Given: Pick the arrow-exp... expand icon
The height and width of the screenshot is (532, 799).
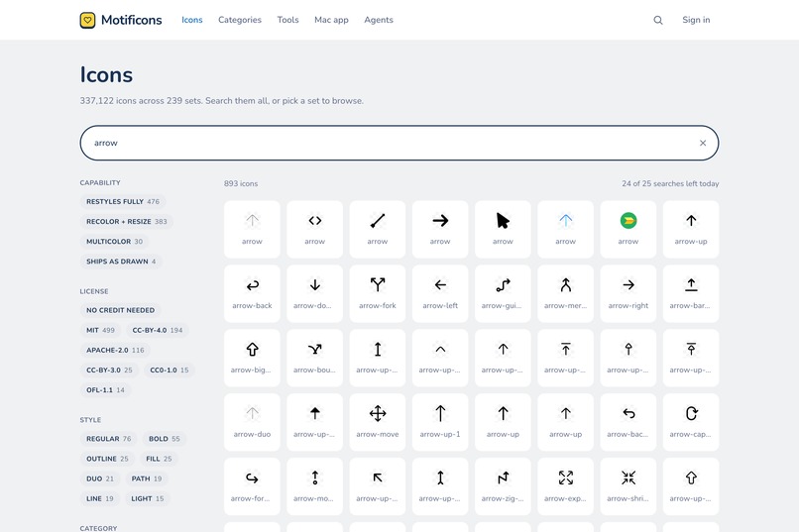Looking at the screenshot, I should (x=566, y=486).
